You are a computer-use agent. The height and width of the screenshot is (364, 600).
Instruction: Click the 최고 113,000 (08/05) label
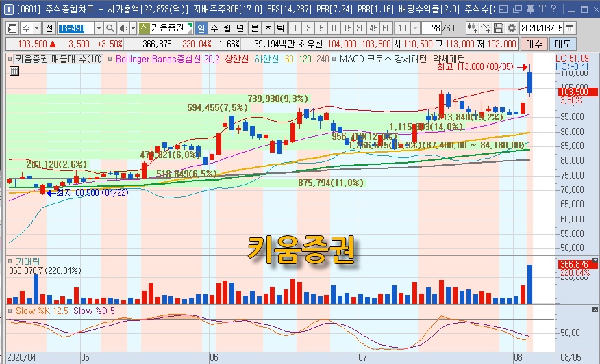click(x=475, y=67)
